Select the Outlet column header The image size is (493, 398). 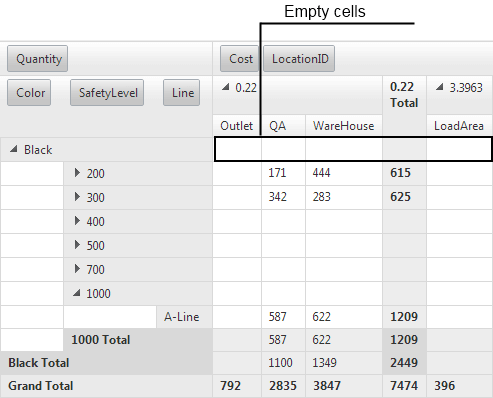pos(237,126)
